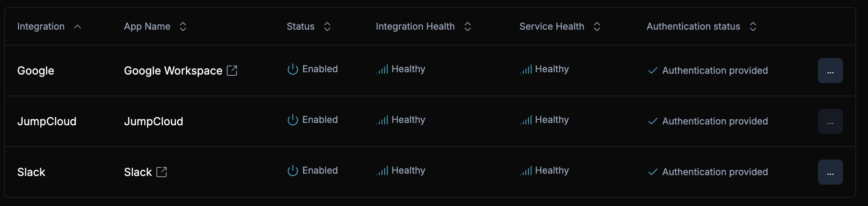868x206 pixels.
Task: Sort by Integration Health column header
Action: 467,27
